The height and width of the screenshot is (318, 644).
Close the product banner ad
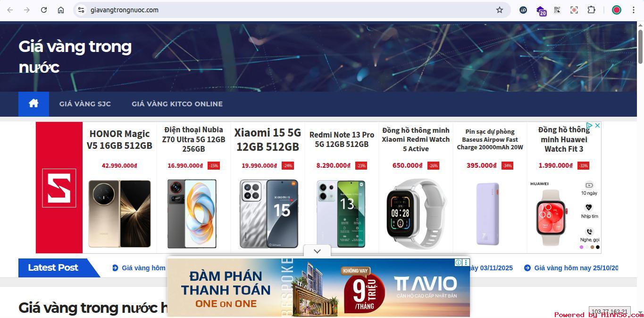pyautogui.click(x=597, y=126)
